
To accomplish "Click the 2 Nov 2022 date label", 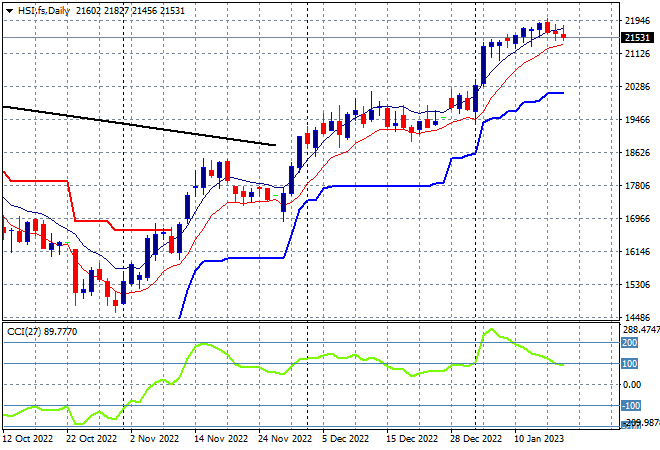I will point(154,439).
